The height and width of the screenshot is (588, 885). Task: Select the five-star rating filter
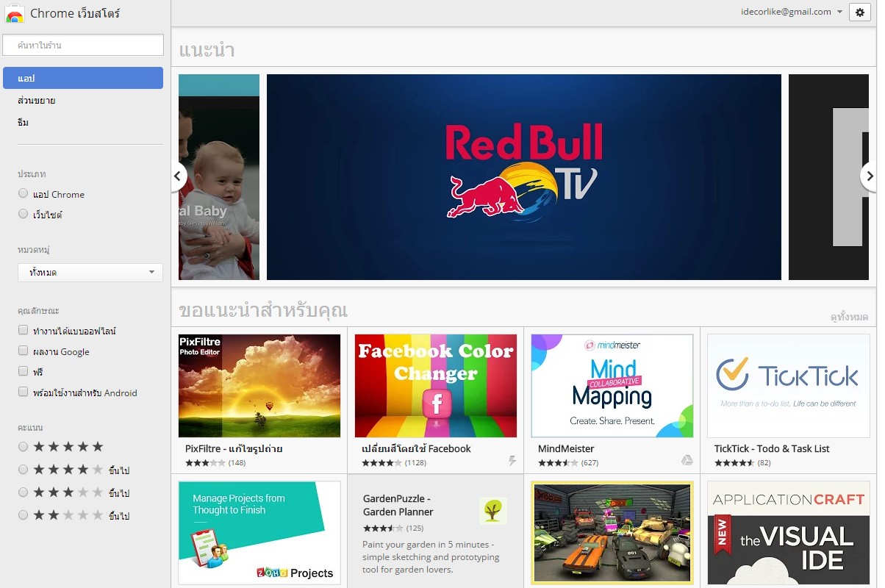(24, 446)
